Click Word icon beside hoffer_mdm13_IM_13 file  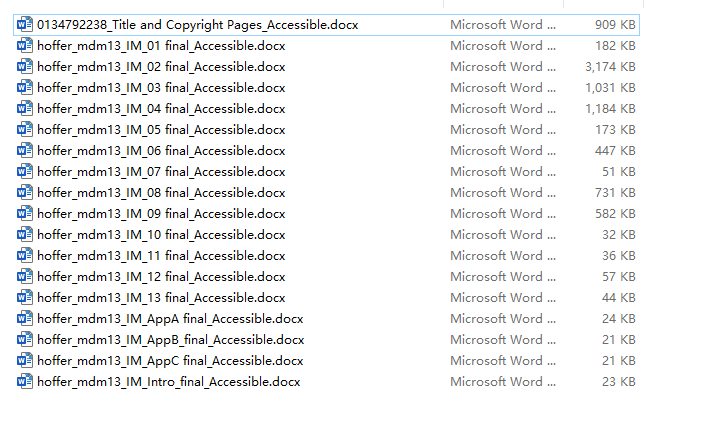pos(25,298)
